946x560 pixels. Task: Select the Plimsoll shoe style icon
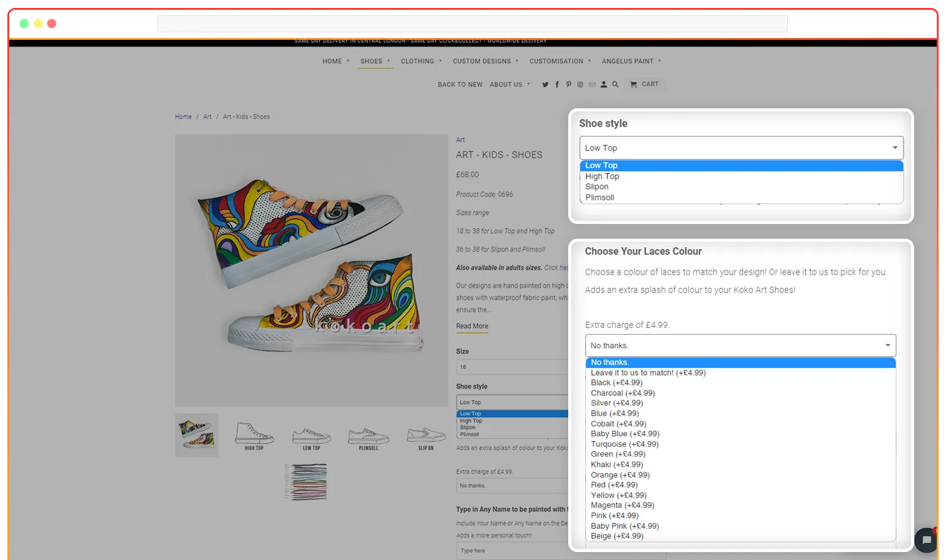[369, 435]
